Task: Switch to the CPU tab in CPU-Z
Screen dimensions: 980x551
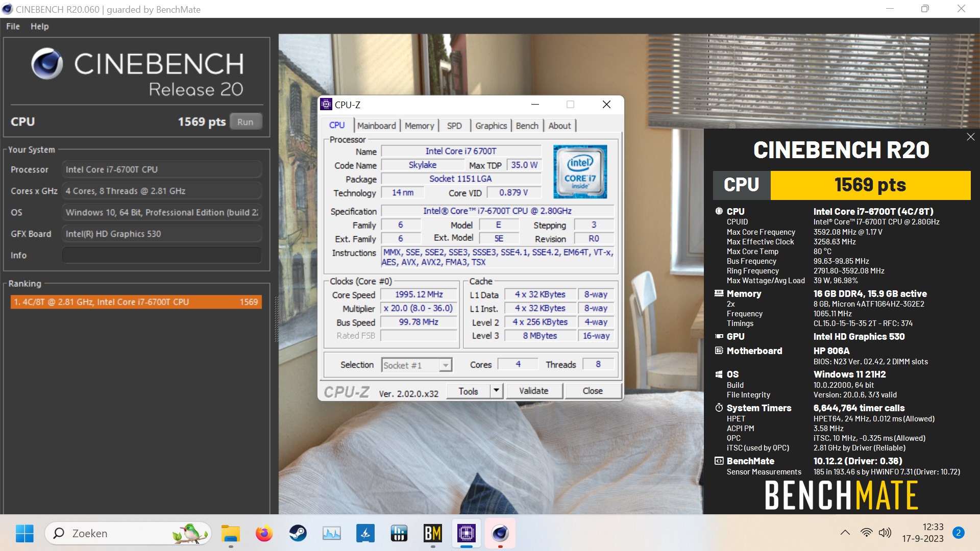Action: (337, 126)
